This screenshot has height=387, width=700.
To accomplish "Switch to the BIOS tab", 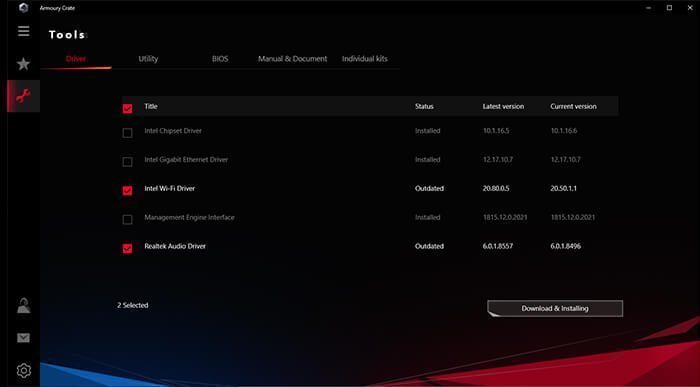I will (220, 59).
